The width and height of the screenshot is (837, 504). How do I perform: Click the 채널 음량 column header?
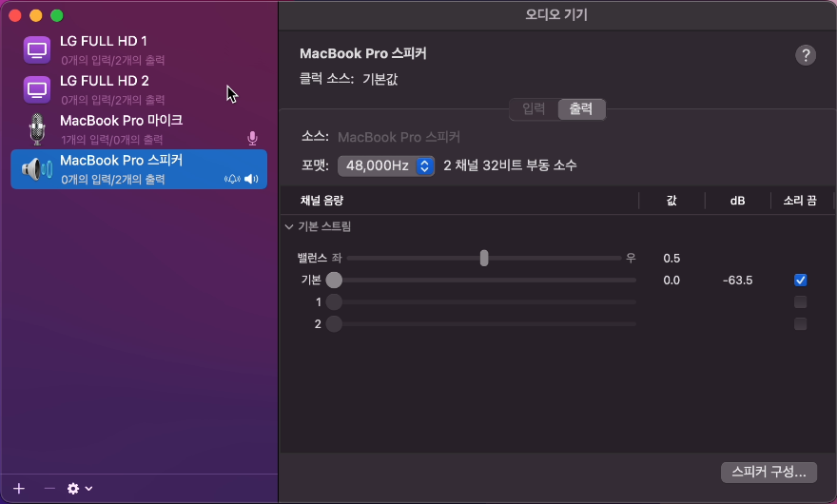pos(321,201)
